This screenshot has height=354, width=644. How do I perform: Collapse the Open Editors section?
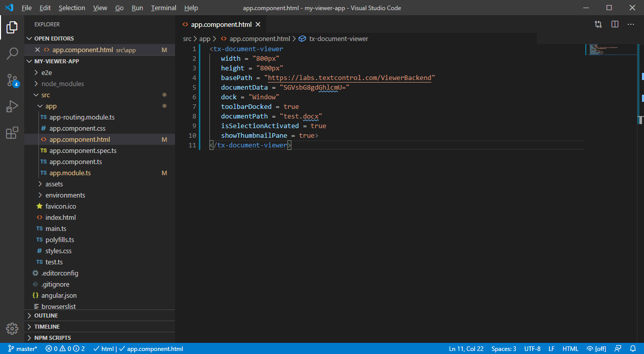(x=100, y=38)
